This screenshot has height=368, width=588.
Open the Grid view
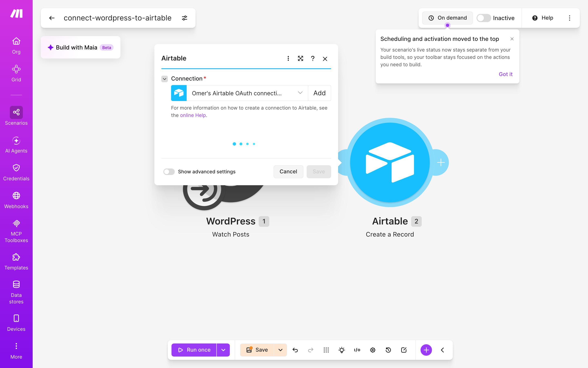16,73
